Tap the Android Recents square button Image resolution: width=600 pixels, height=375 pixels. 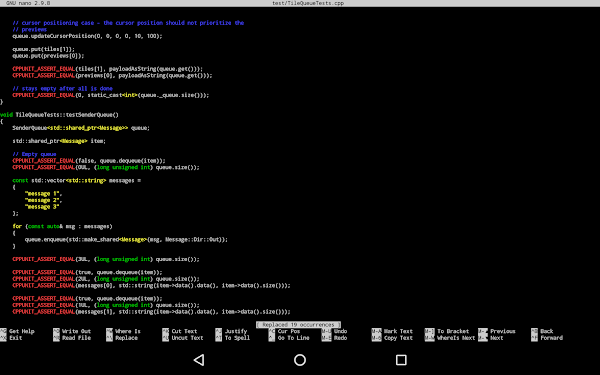click(401, 360)
